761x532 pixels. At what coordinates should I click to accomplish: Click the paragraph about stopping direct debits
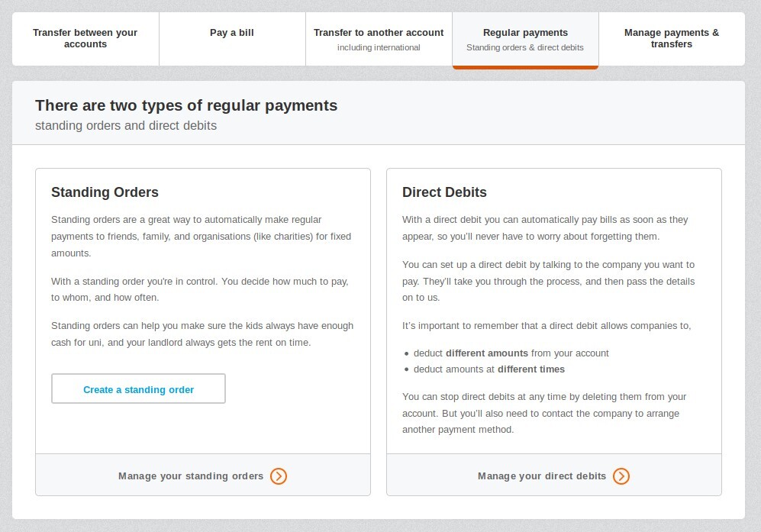544,413
